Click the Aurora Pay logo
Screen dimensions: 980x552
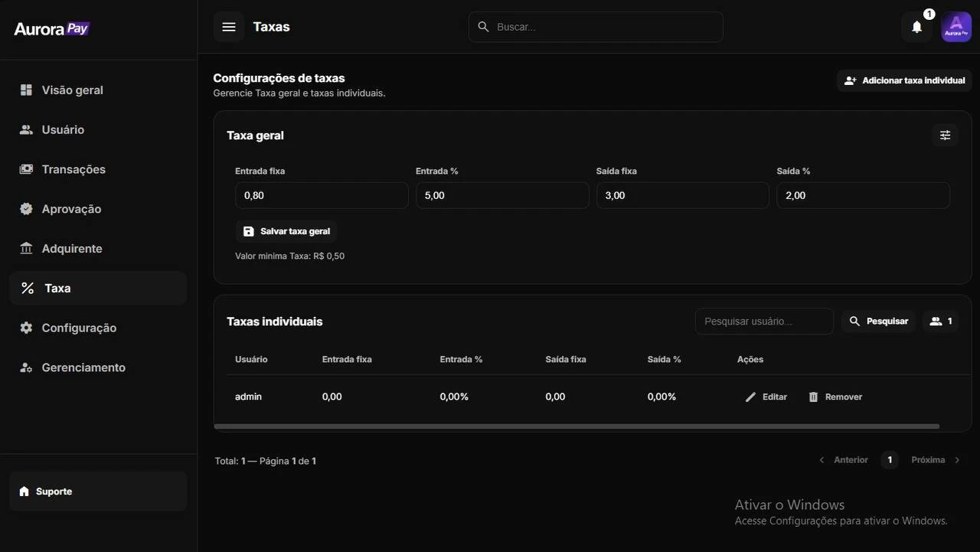(x=52, y=29)
